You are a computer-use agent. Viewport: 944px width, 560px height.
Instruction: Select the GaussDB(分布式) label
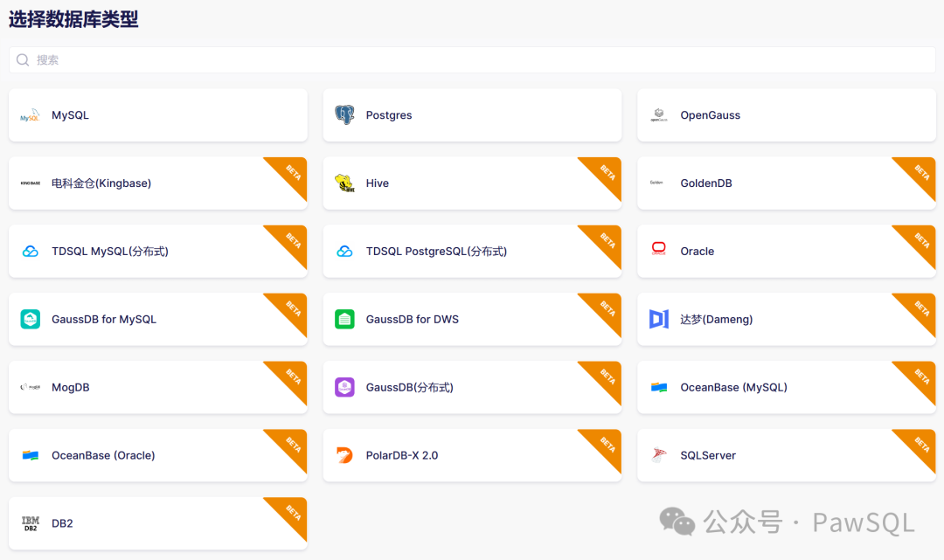pyautogui.click(x=409, y=387)
